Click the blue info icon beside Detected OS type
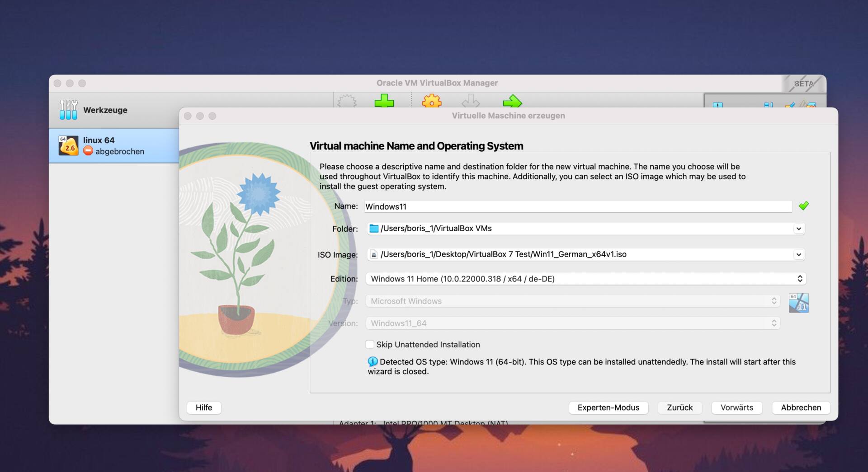Image resolution: width=868 pixels, height=472 pixels. point(373,361)
